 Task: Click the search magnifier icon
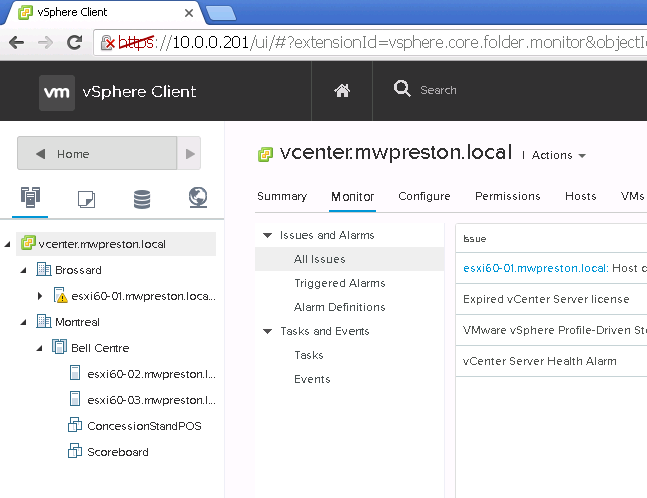[x=402, y=89]
